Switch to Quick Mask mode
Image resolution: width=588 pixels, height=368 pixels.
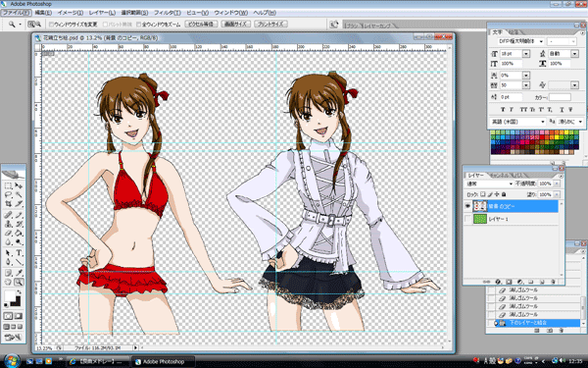pos(19,316)
